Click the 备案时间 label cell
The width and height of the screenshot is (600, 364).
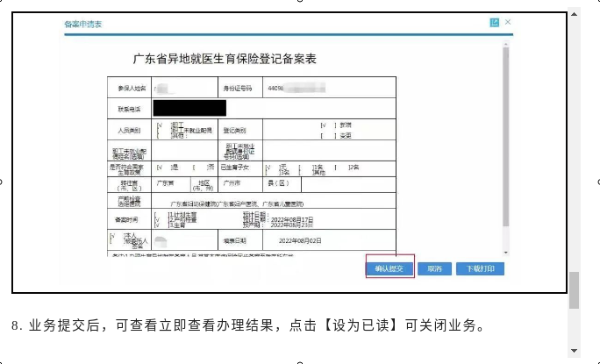click(129, 219)
